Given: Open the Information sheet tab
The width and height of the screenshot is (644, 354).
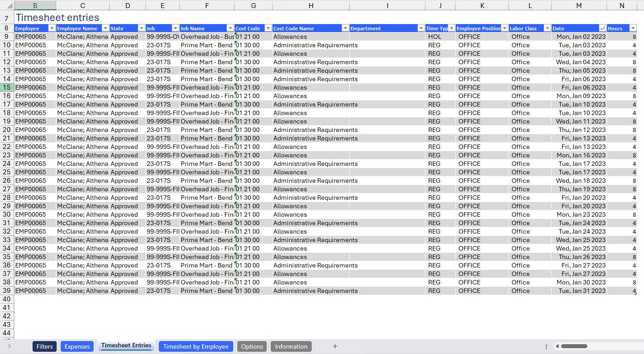Looking at the screenshot, I should (291, 346).
